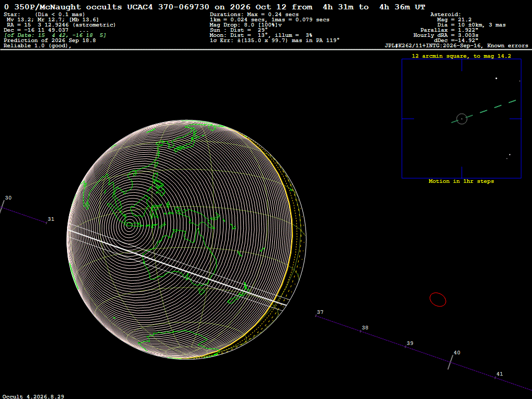Viewport: 532px width, 399px height.
Task: Click time marker 37 on shadow path
Action: (320, 312)
